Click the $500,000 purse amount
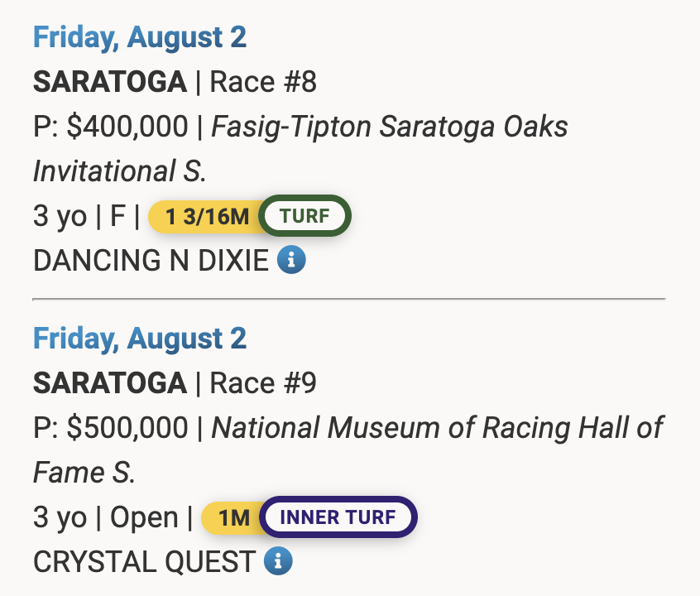This screenshot has width=700, height=596. (127, 428)
